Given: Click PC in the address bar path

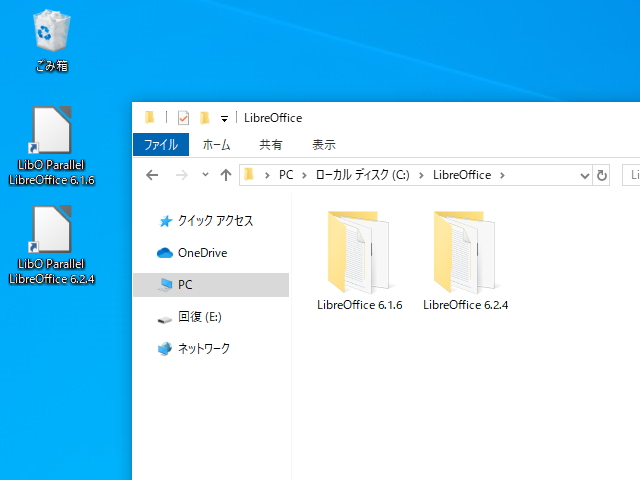Looking at the screenshot, I should (x=286, y=175).
